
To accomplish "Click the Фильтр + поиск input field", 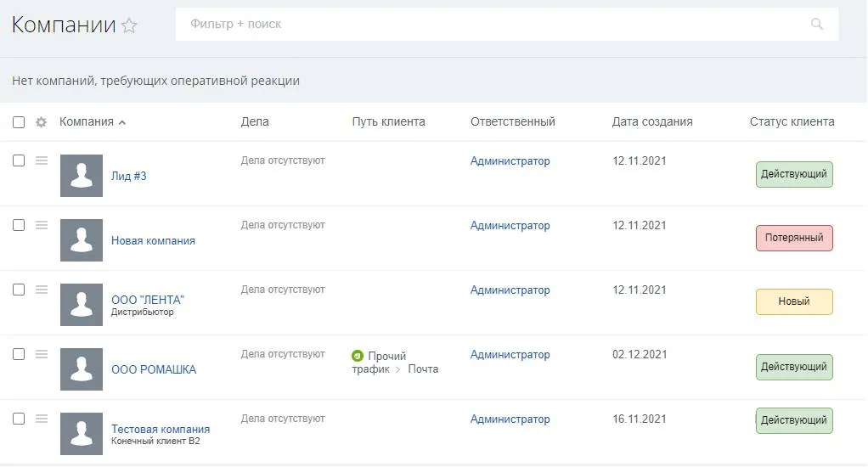I will pos(493,25).
